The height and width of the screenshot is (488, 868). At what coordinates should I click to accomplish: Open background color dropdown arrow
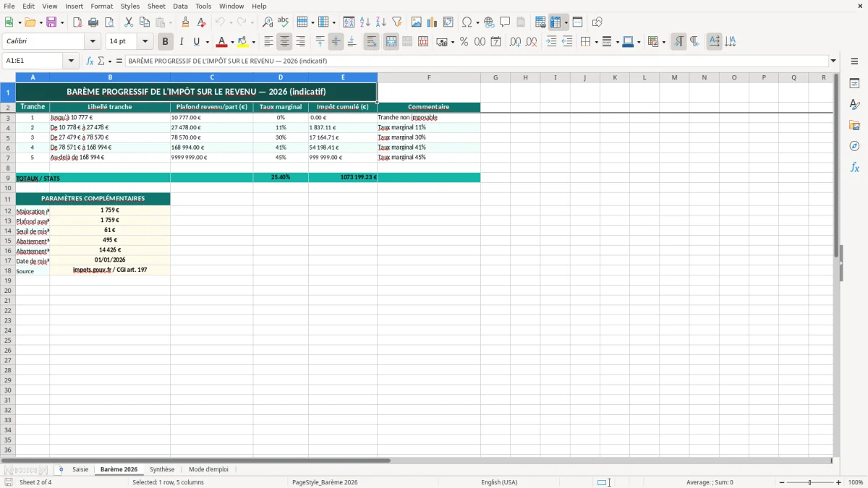pyautogui.click(x=253, y=42)
